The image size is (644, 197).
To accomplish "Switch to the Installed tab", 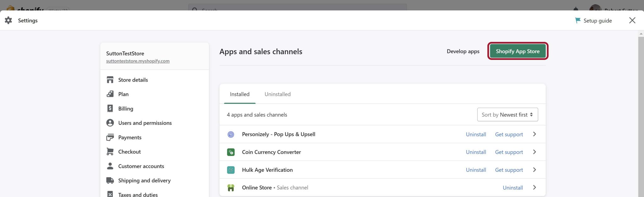I will [x=240, y=94].
